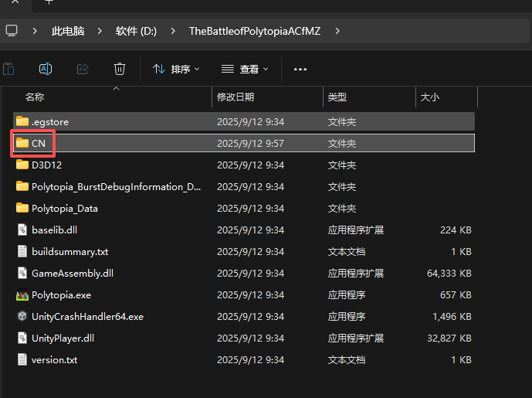The width and height of the screenshot is (532, 398).
Task: Select the file name GameAssembly.dll
Action: click(x=73, y=274)
